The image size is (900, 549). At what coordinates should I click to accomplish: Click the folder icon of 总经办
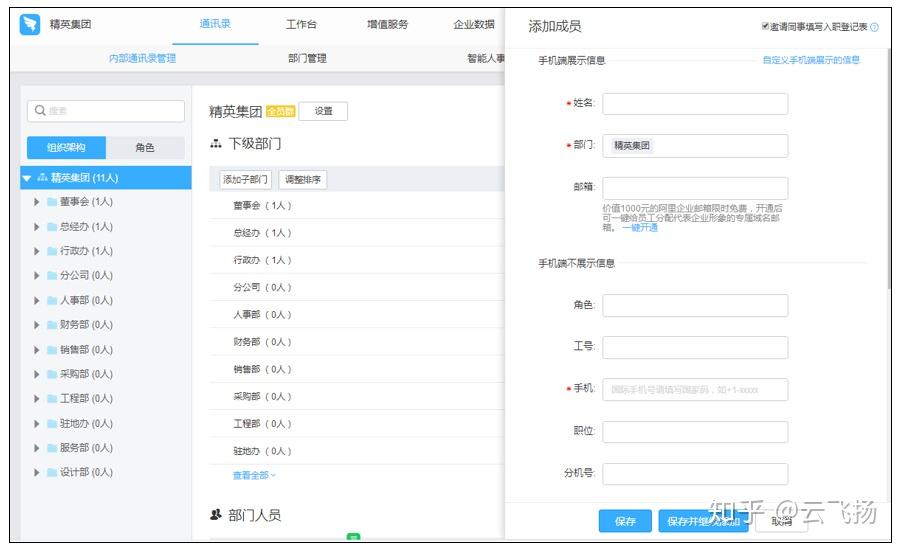(52, 227)
